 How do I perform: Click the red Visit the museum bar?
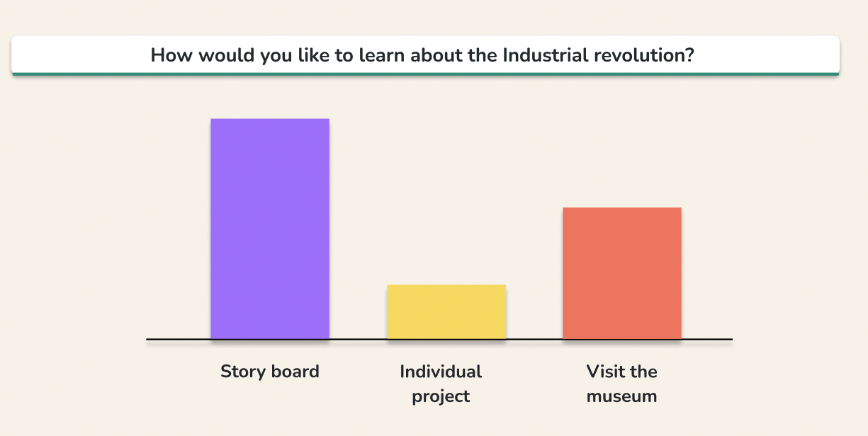click(x=622, y=273)
